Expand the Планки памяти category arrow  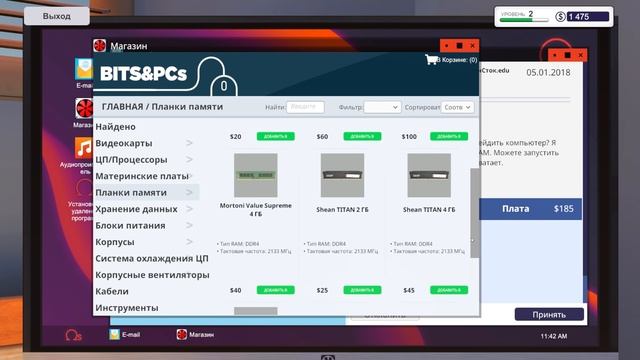click(x=189, y=193)
